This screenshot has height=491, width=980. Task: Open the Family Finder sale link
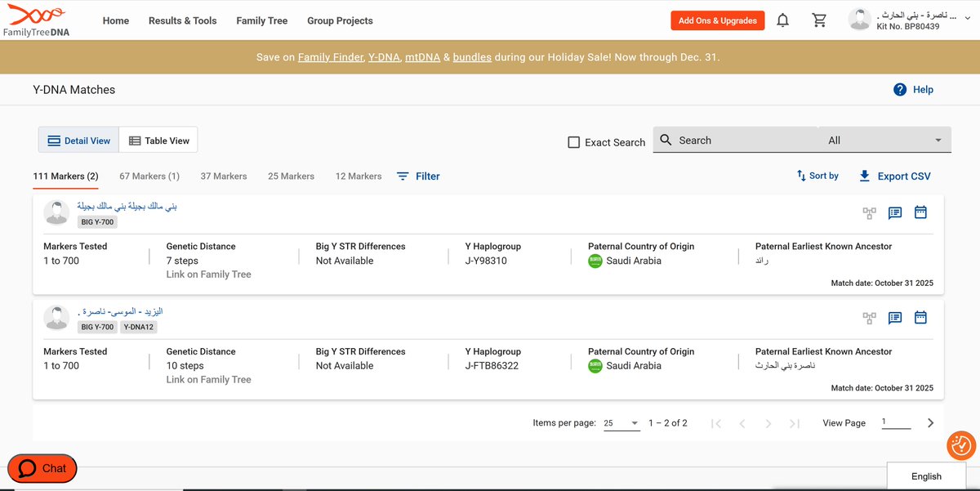coord(330,57)
